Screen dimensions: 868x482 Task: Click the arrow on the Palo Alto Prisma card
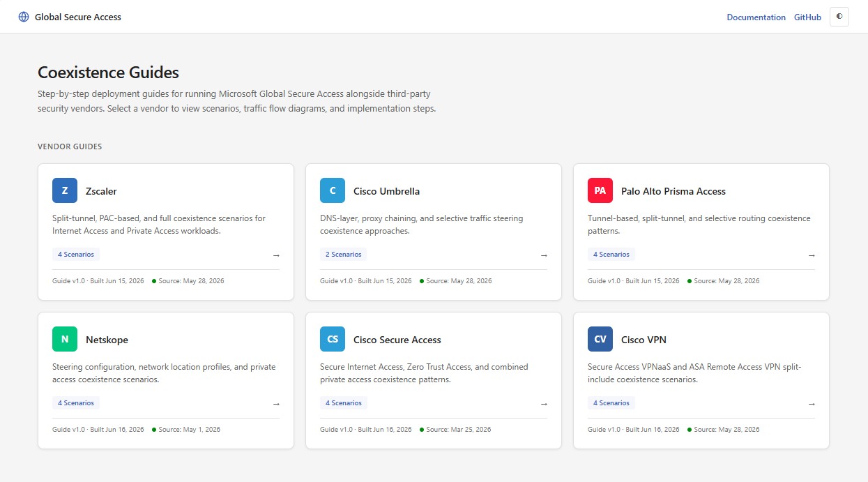812,255
